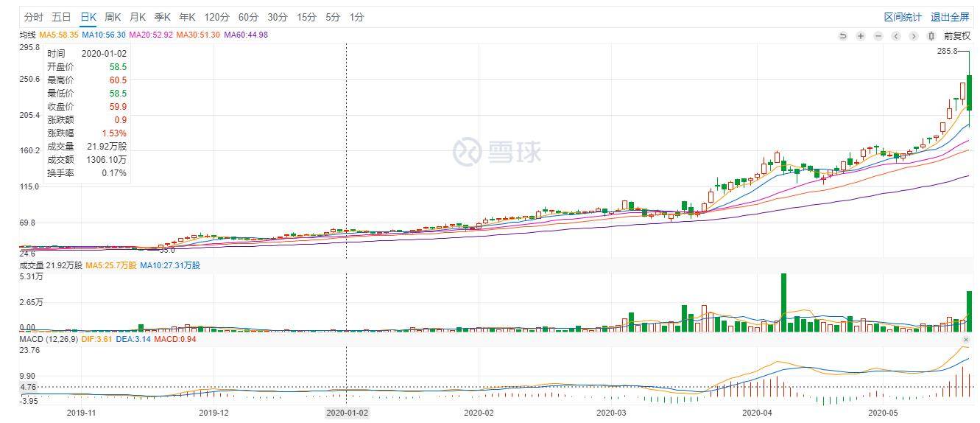Switch to the 周K weekly tab
The image size is (980, 423).
(113, 17)
